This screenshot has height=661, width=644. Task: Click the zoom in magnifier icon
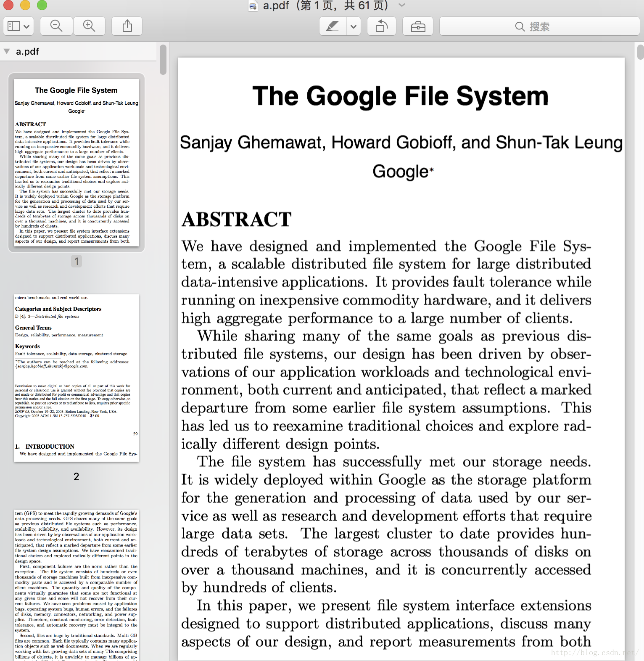pos(89,26)
